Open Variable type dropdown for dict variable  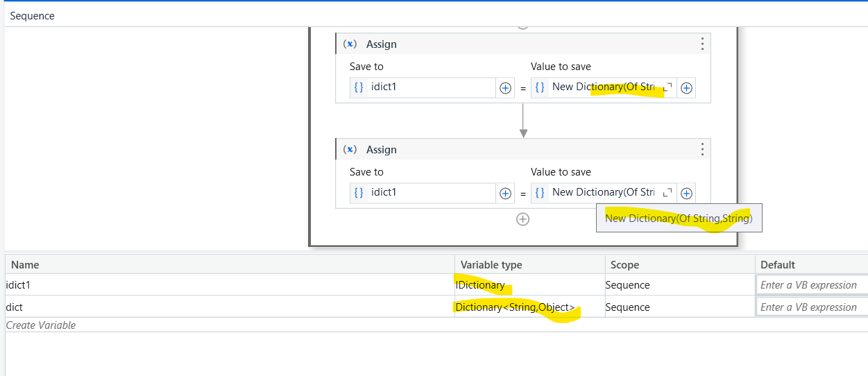[x=529, y=307]
